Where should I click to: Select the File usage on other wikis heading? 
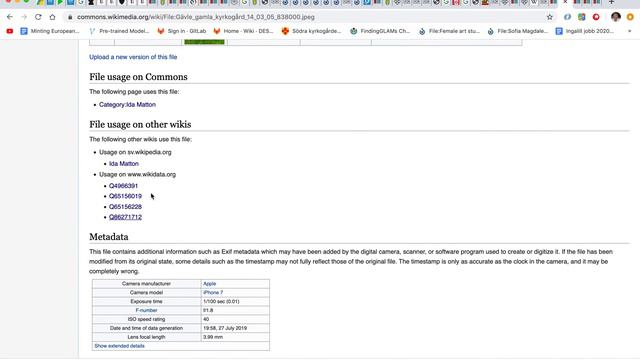tap(140, 124)
